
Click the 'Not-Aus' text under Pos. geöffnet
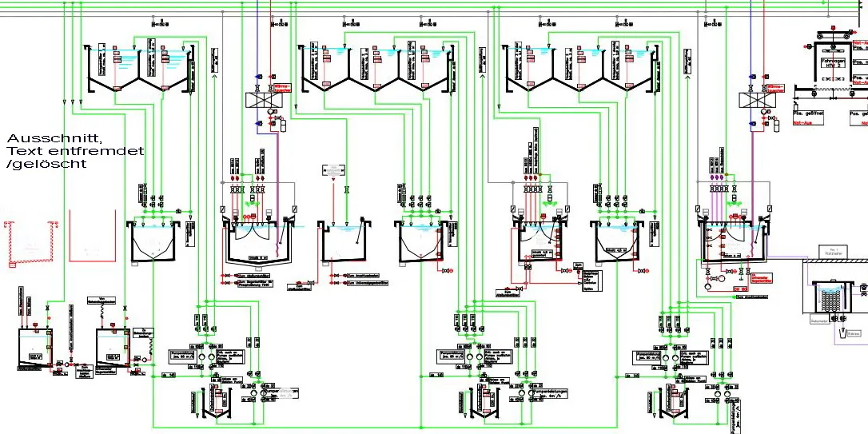(802, 123)
